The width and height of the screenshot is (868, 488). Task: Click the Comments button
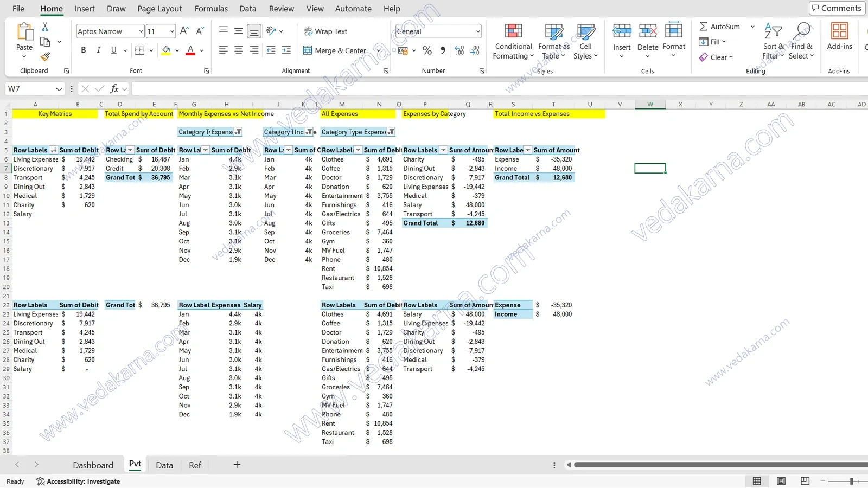tap(837, 8)
